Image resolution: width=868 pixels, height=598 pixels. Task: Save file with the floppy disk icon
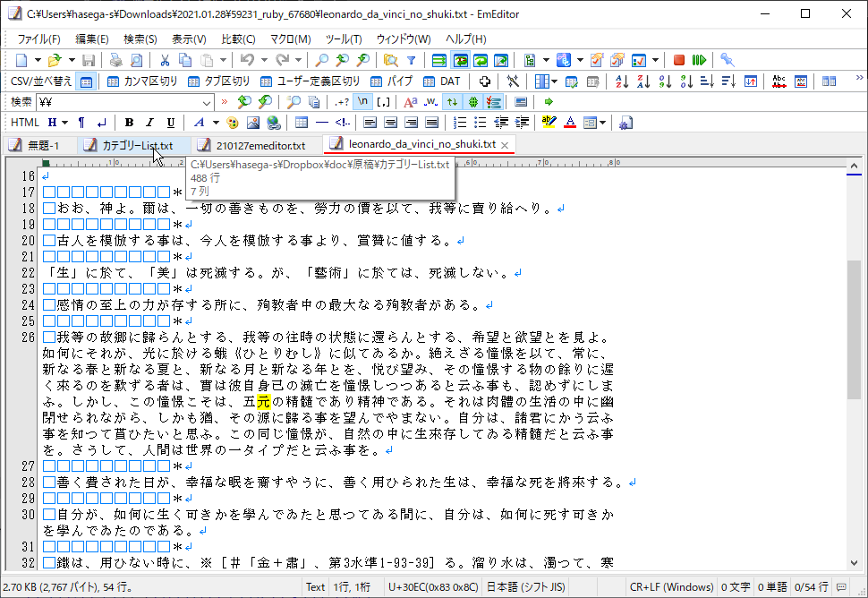tap(88, 60)
